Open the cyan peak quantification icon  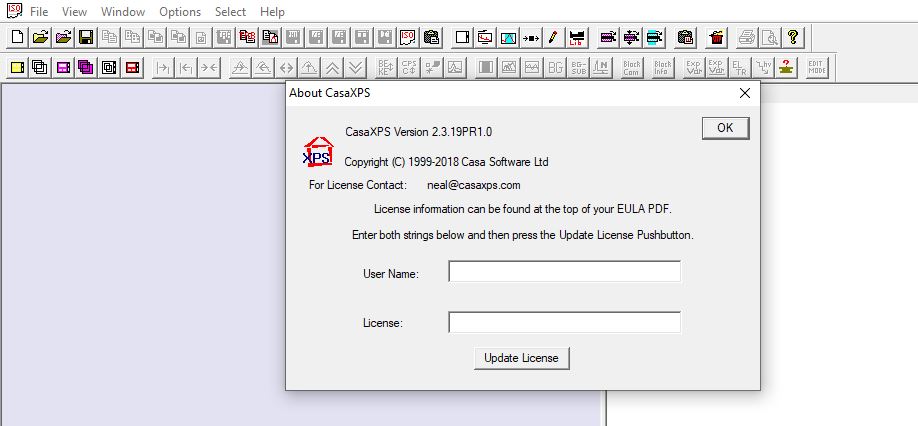tap(508, 37)
